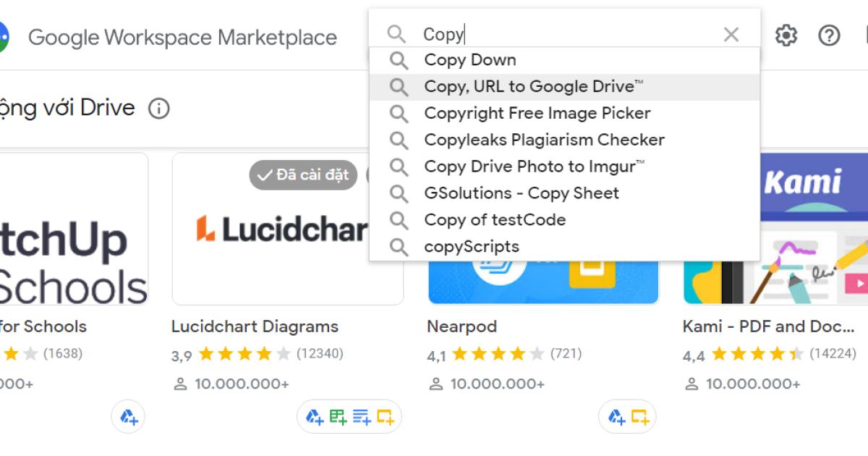Clear the search box text

tap(731, 35)
